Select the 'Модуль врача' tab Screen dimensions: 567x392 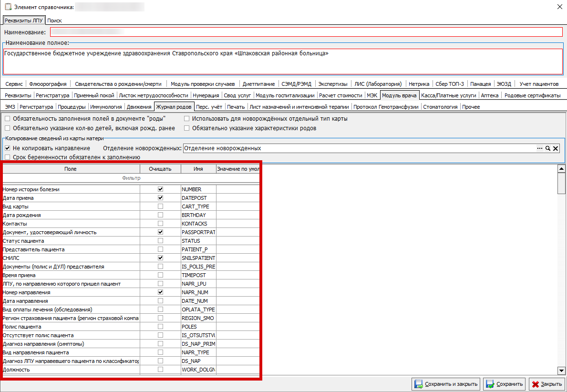(399, 95)
